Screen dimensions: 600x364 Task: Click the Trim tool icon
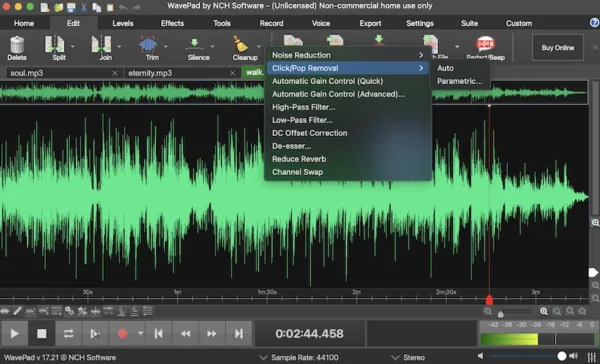pos(148,44)
